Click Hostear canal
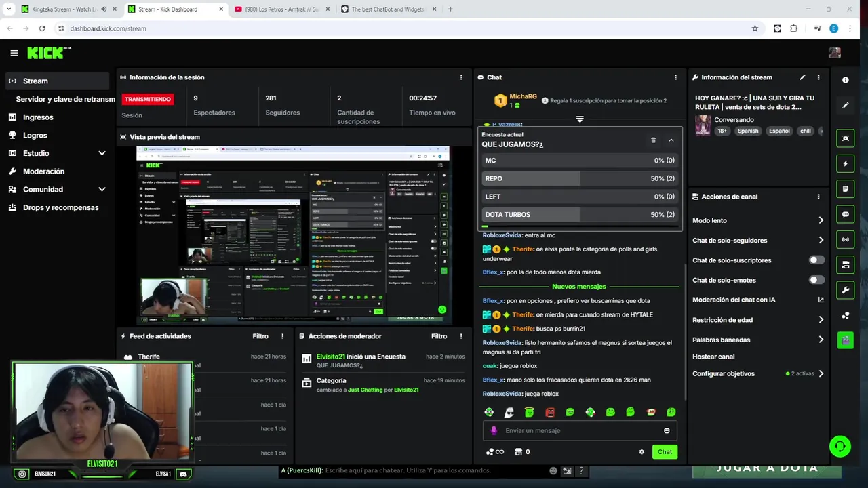The height and width of the screenshot is (488, 868). [x=713, y=357]
